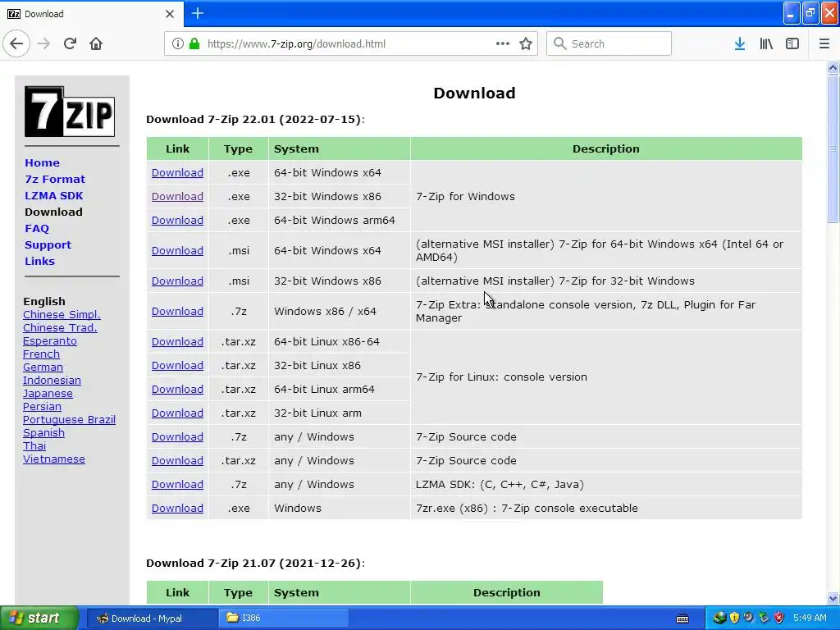Switch language to Portuguese Brazil

click(69, 419)
